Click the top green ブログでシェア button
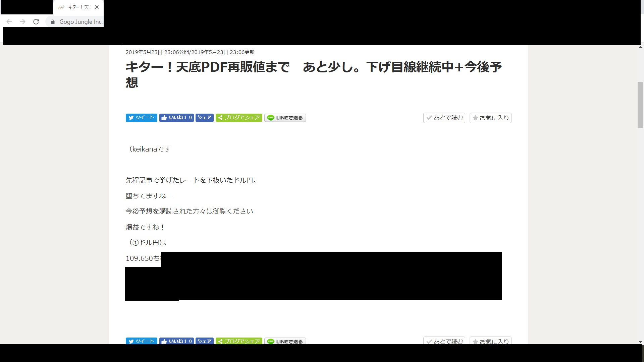644x362 pixels. pyautogui.click(x=239, y=118)
